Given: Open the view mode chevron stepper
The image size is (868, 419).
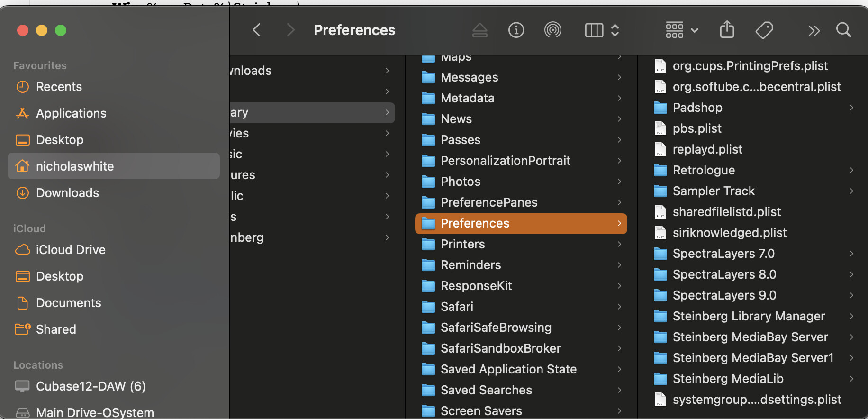Looking at the screenshot, I should coord(615,30).
